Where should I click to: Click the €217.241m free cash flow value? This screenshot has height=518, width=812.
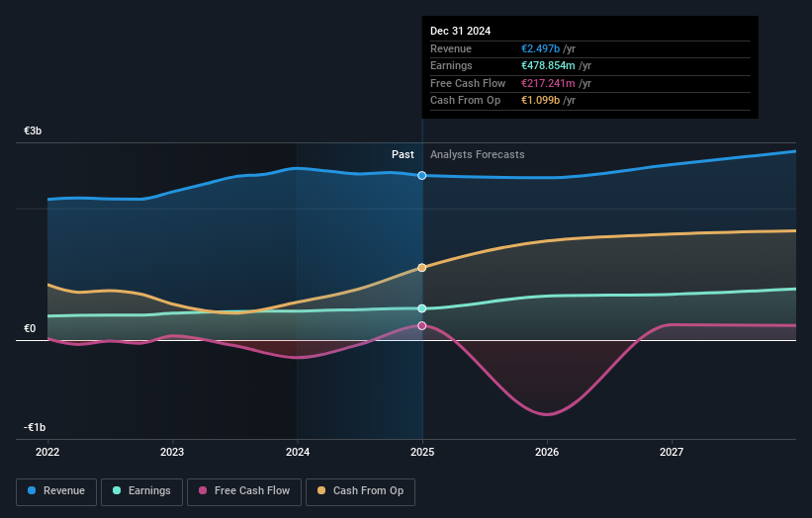coord(548,83)
